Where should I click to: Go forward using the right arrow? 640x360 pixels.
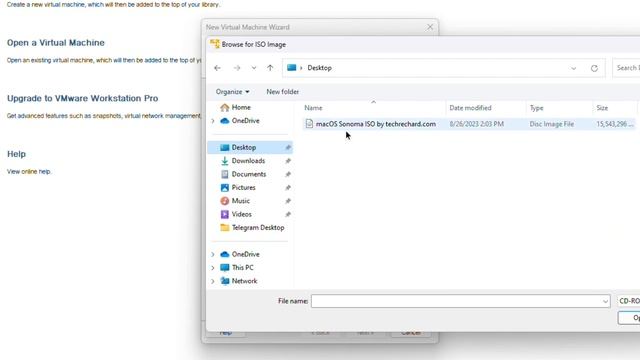point(237,68)
